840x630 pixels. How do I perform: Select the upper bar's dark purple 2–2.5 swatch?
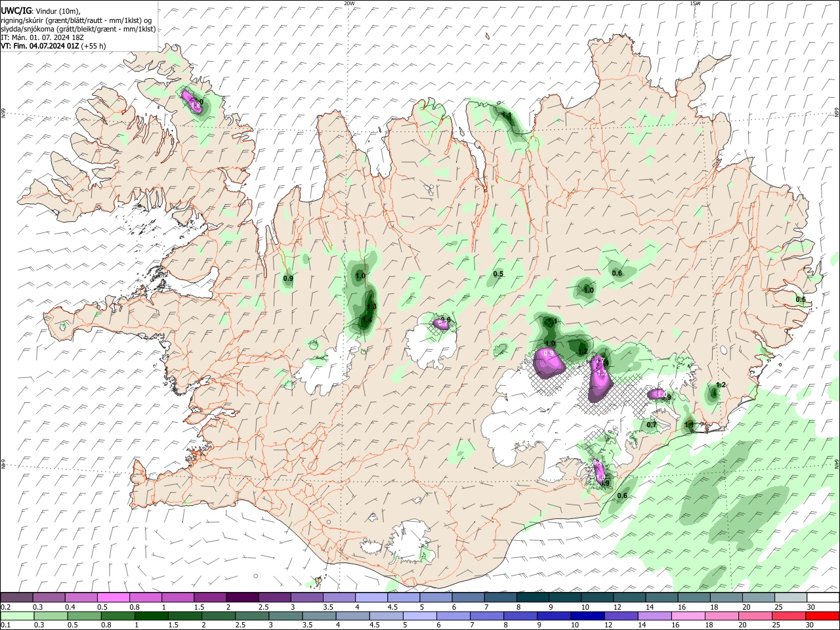[241, 597]
